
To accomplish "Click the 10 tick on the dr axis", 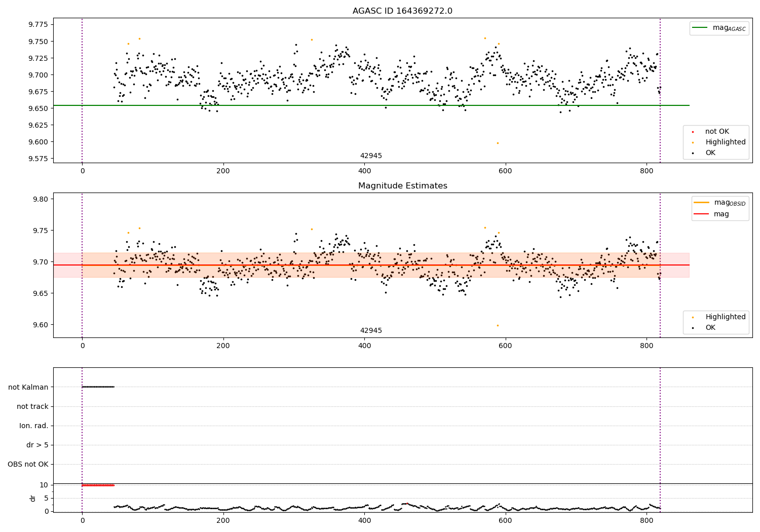I will (x=44, y=485).
